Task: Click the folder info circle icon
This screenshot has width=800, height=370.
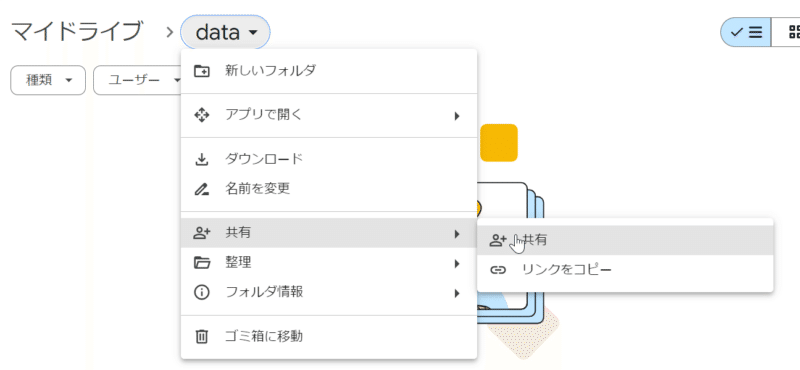Action: tap(202, 292)
